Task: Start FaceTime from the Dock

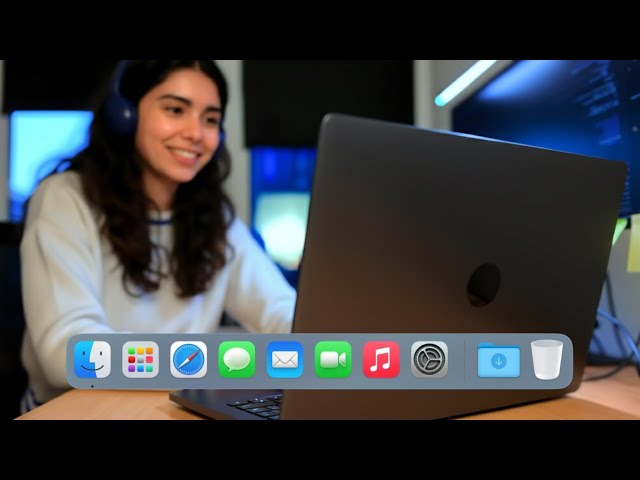Action: 333,360
